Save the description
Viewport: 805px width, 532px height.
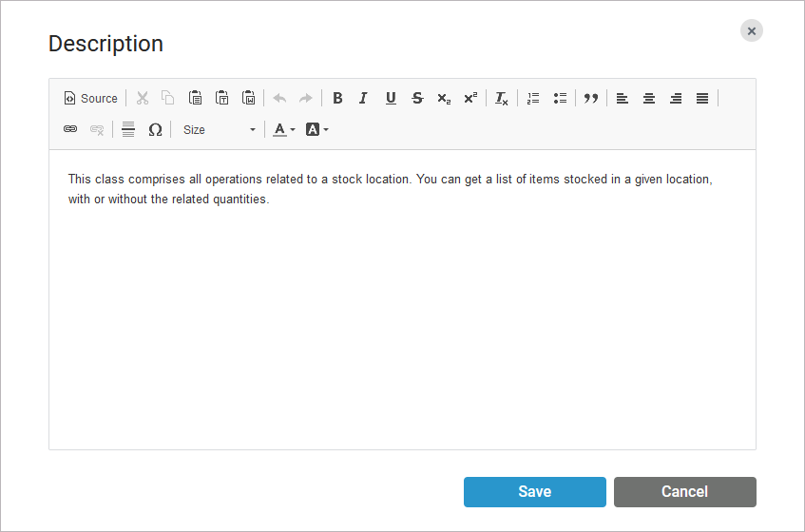pyautogui.click(x=534, y=491)
